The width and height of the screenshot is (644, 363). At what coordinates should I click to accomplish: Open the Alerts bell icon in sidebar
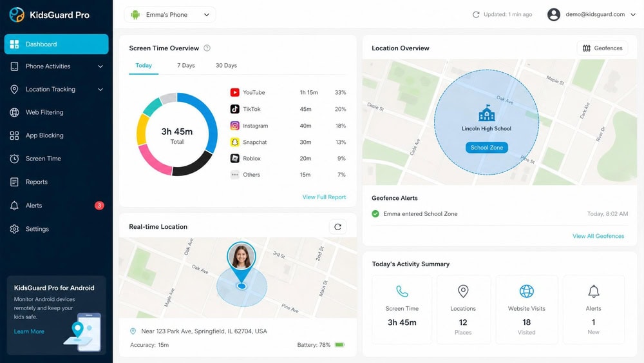coord(14,206)
